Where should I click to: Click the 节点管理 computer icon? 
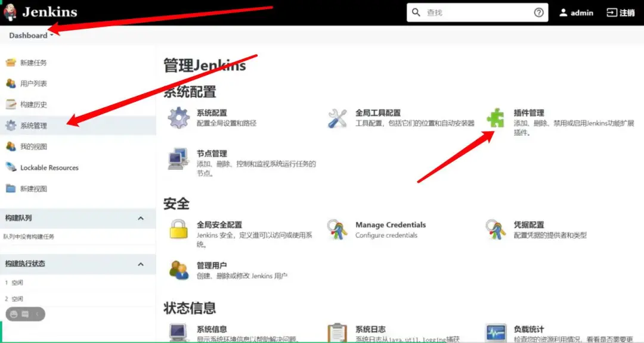(x=178, y=159)
